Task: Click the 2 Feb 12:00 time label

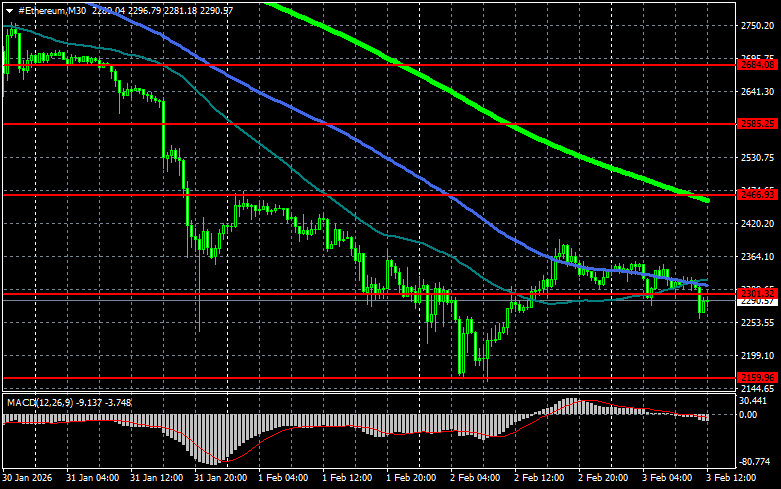Action: click(x=539, y=478)
